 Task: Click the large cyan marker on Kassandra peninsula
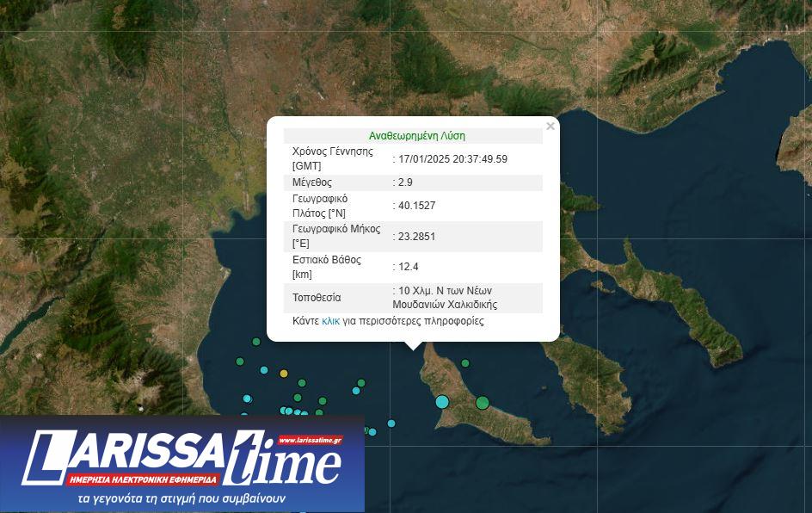point(442,401)
